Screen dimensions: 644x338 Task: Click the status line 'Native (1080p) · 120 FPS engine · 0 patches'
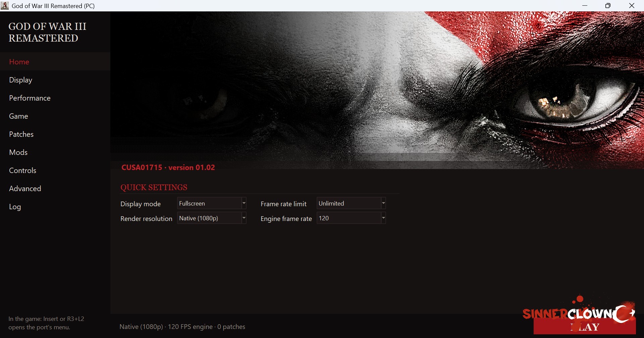[182, 327]
